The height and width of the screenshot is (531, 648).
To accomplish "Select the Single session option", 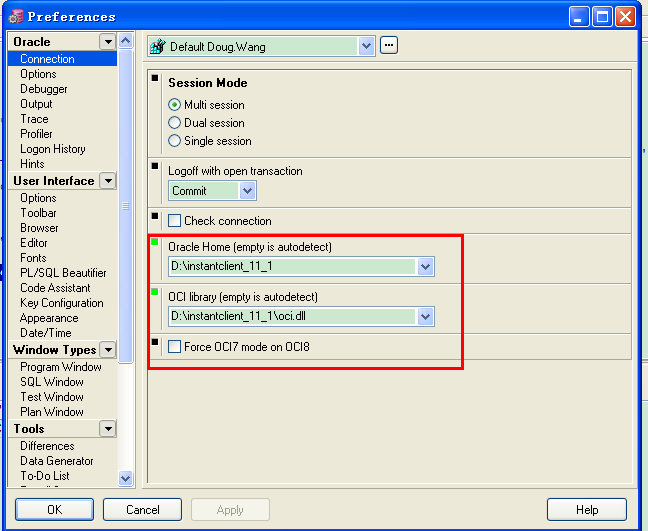I will [175, 141].
